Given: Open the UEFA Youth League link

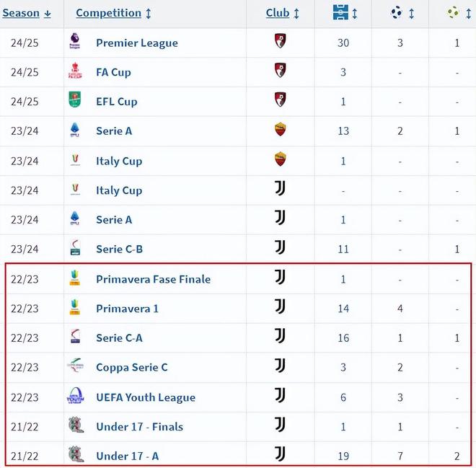Looking at the screenshot, I should tap(146, 397).
